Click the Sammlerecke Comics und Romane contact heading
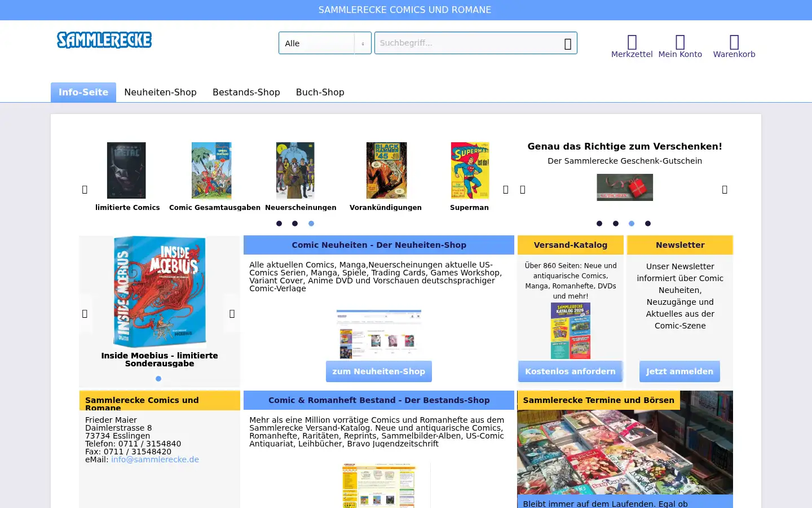This screenshot has width=812, height=508. point(160,401)
